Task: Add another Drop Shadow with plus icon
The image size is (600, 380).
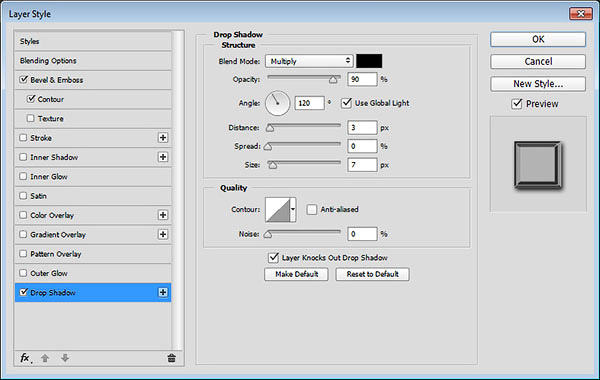Action: (x=163, y=292)
